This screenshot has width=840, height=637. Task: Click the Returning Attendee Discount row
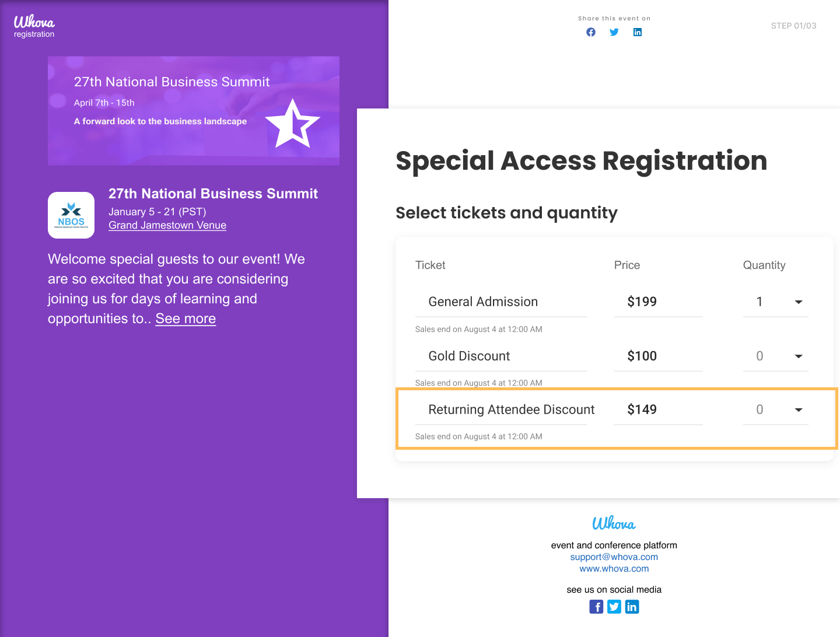[x=511, y=409]
